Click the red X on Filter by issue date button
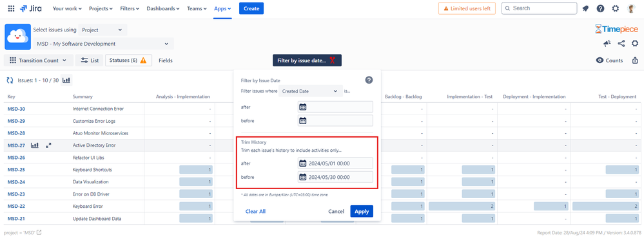Viewport: 644px width, 240px height. pos(333,60)
